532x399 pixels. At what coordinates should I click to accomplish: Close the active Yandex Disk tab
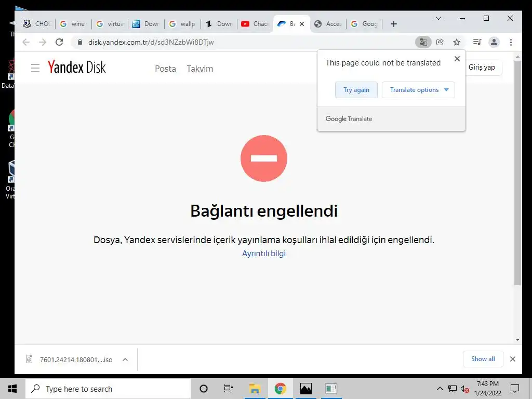pos(302,24)
